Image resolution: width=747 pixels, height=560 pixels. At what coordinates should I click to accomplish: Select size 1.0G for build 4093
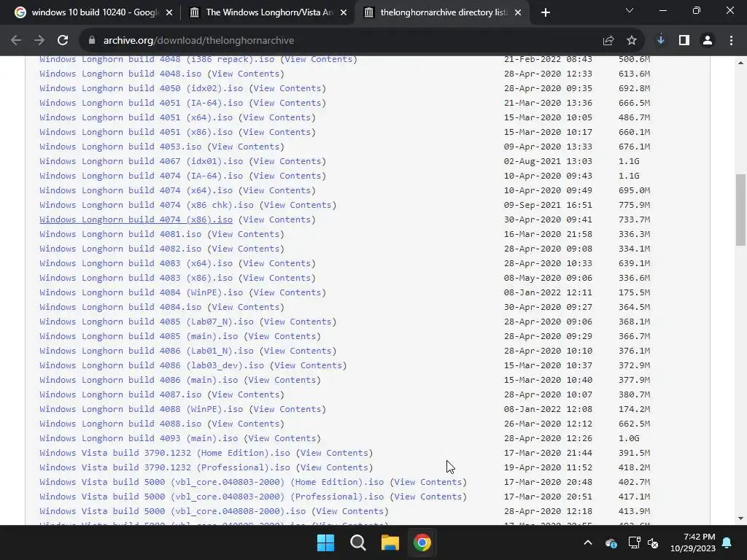tap(629, 438)
